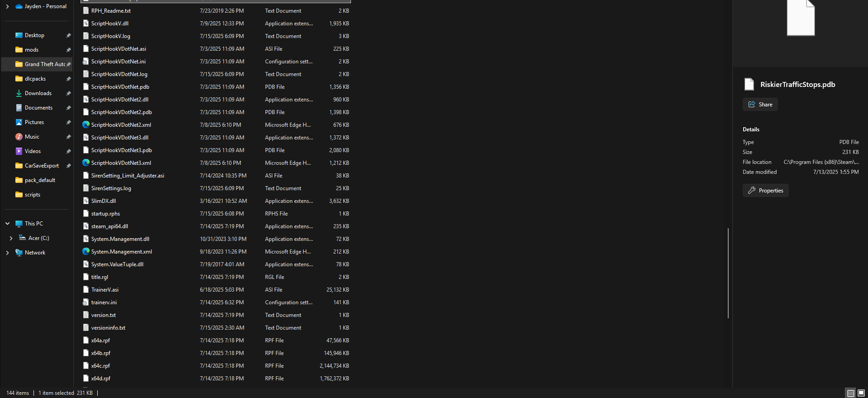This screenshot has width=868, height=398.
Task: Click the Acer (C:) drive icon
Action: pyautogui.click(x=22, y=238)
